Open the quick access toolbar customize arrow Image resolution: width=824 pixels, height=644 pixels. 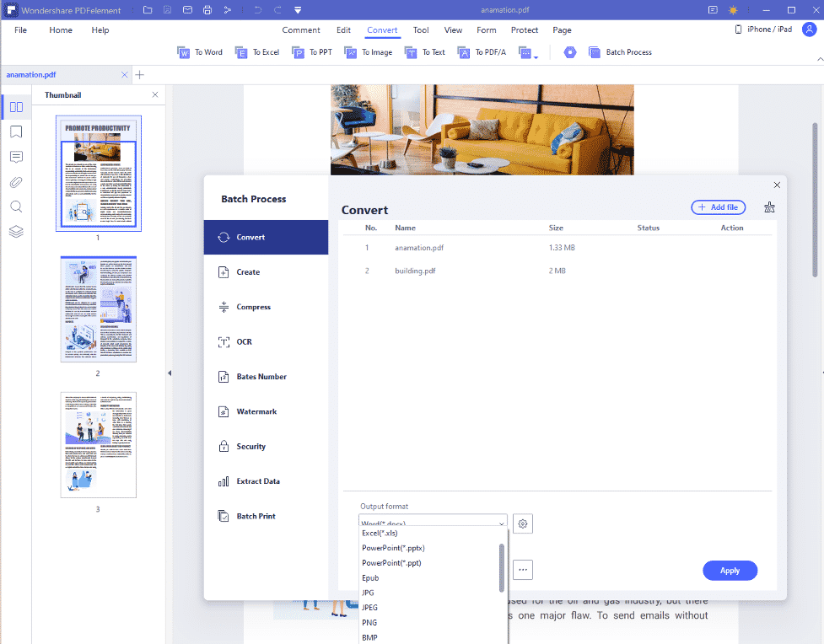tap(298, 10)
